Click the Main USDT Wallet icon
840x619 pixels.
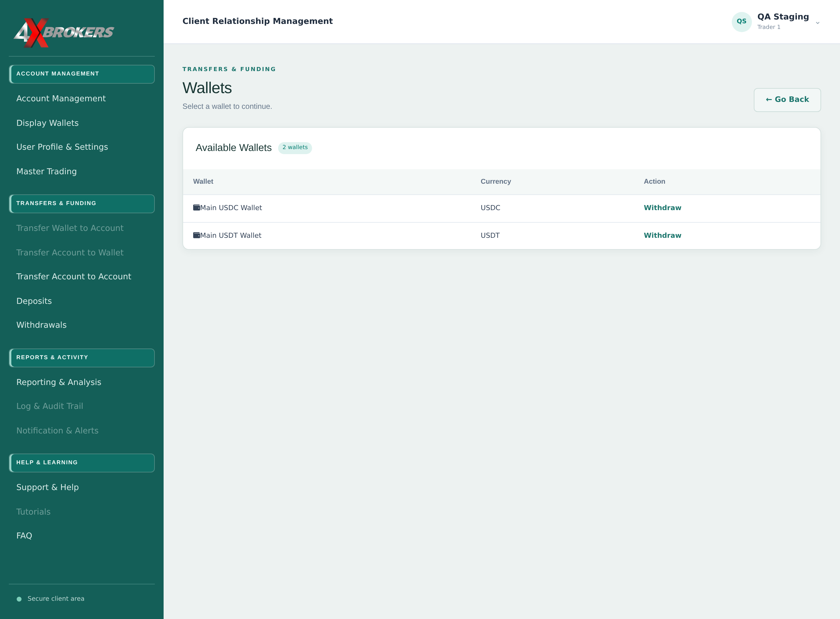(196, 235)
